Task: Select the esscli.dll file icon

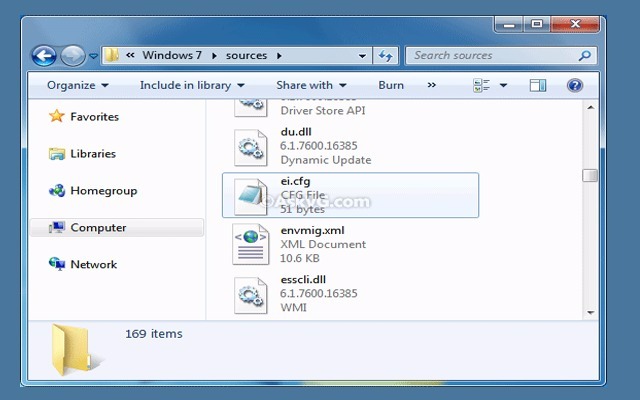Action: coord(248,293)
